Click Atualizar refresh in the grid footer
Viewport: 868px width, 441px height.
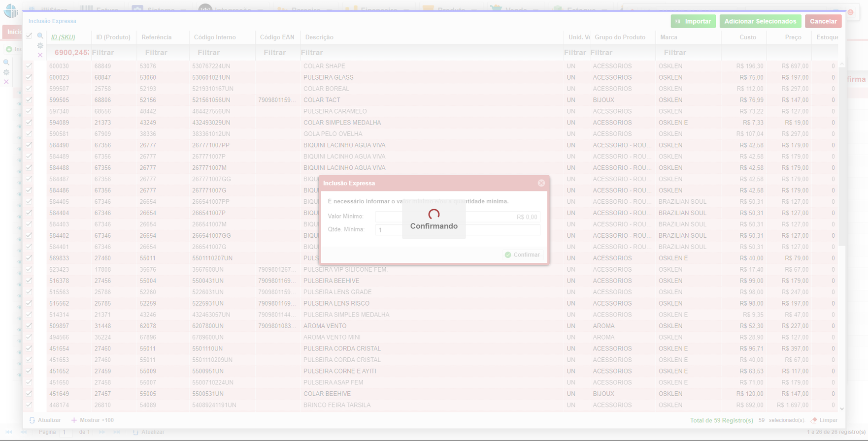(x=45, y=420)
